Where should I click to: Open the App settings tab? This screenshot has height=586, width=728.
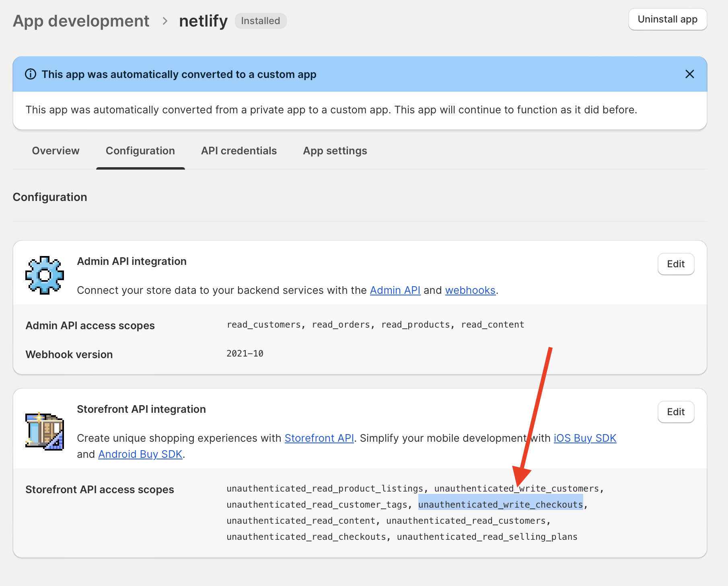coord(335,151)
